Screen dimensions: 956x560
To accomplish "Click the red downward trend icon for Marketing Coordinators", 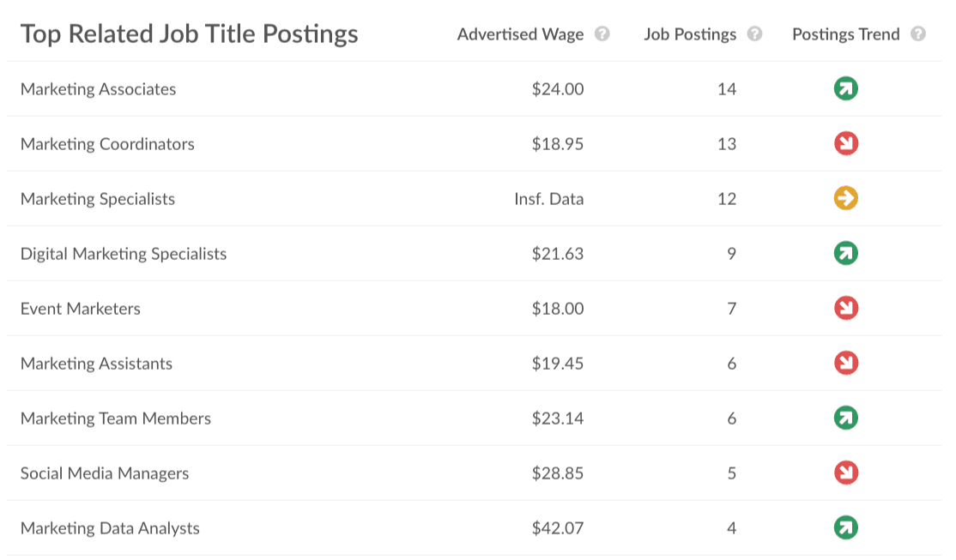I will [x=845, y=143].
